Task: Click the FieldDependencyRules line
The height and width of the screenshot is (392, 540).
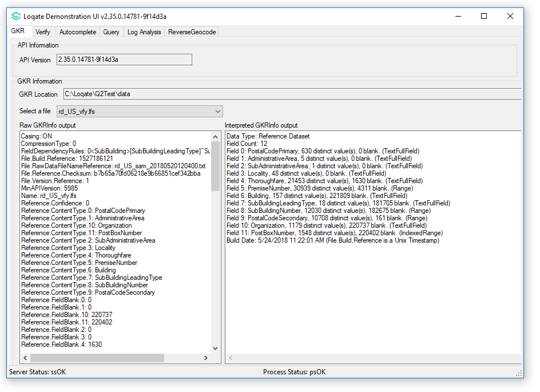Action: [116, 151]
